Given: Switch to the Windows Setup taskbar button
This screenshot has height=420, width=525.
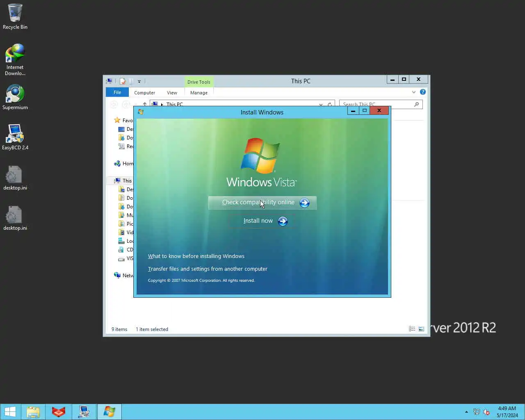Looking at the screenshot, I should (110, 412).
